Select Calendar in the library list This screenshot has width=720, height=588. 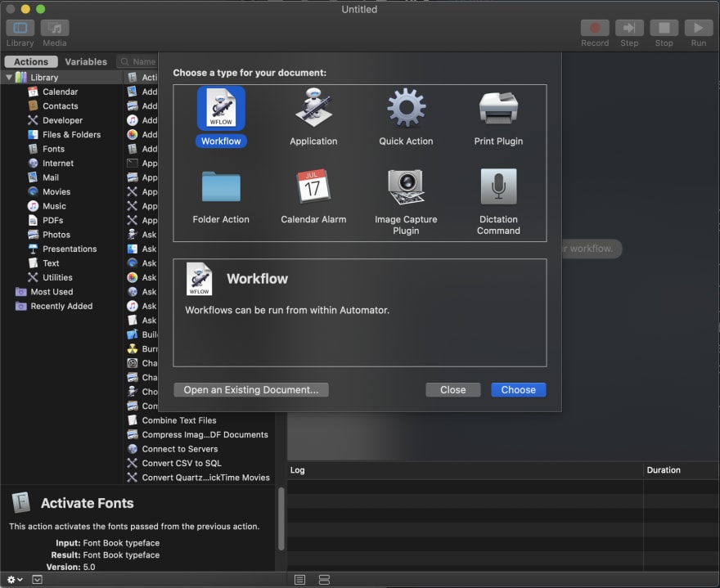point(61,92)
